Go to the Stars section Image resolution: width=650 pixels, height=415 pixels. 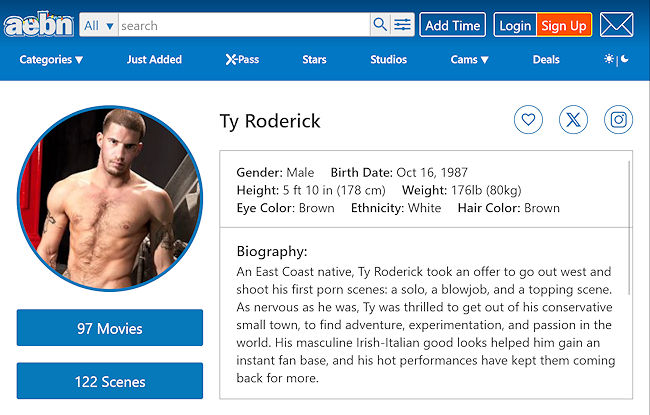314,60
